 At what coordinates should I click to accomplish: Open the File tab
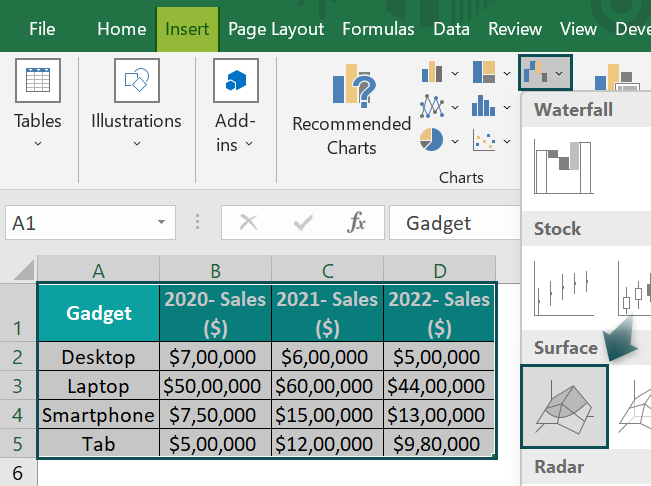pyautogui.click(x=42, y=29)
